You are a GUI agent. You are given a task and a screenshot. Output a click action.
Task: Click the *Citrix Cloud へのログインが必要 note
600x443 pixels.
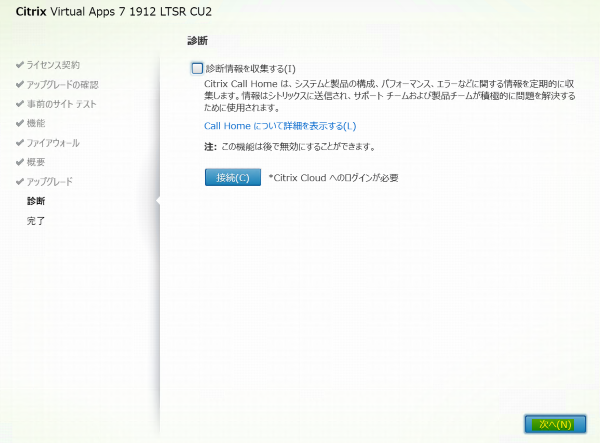(x=333, y=178)
